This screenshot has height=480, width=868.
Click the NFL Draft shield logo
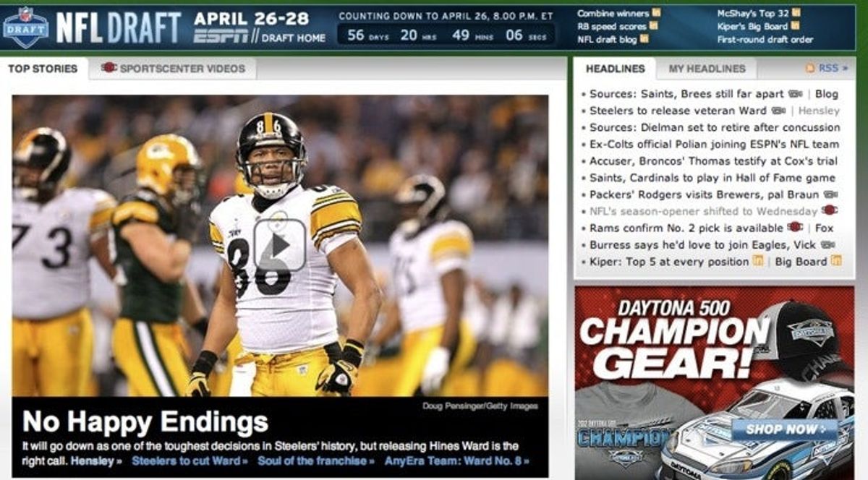click(x=25, y=27)
